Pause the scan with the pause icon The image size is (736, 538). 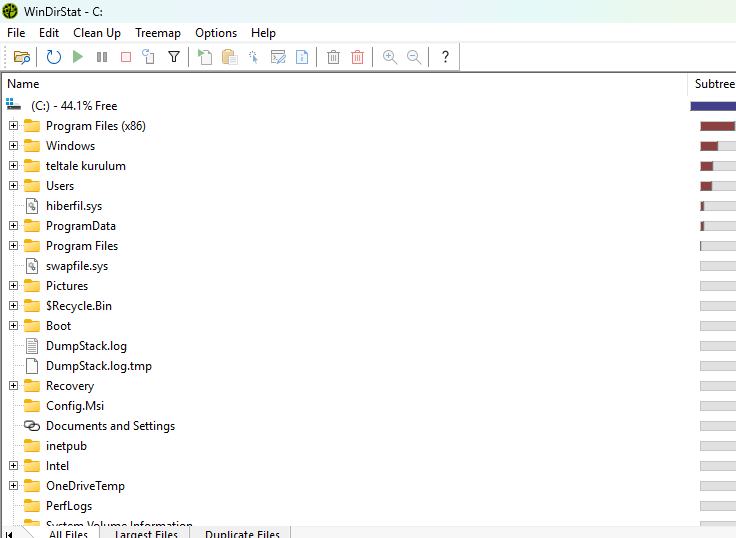pos(102,57)
